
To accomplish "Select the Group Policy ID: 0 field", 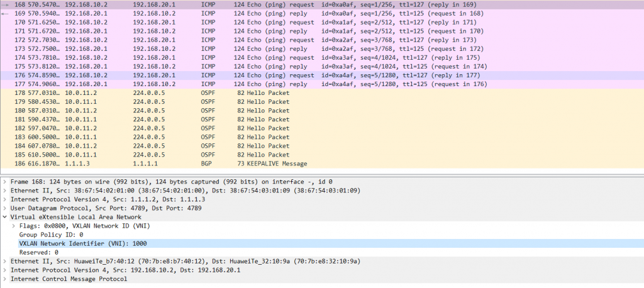I will [x=51, y=235].
